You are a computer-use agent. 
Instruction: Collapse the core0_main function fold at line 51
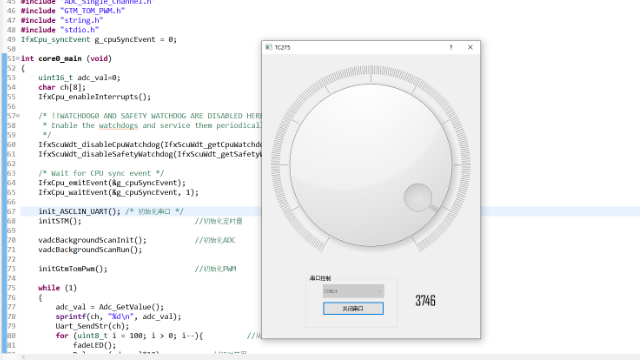(18, 58)
